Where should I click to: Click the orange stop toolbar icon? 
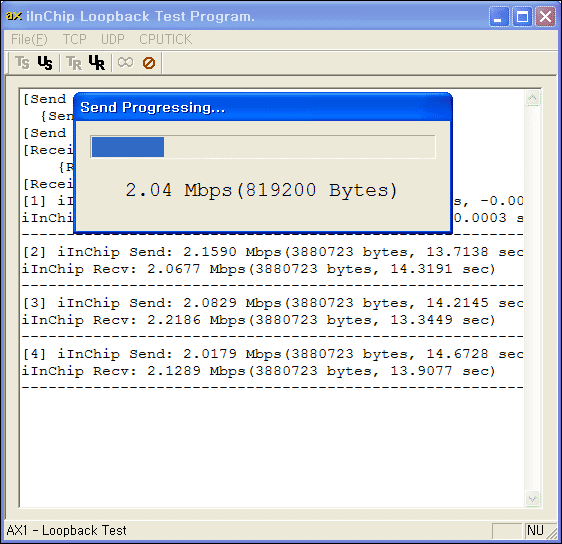(x=149, y=63)
